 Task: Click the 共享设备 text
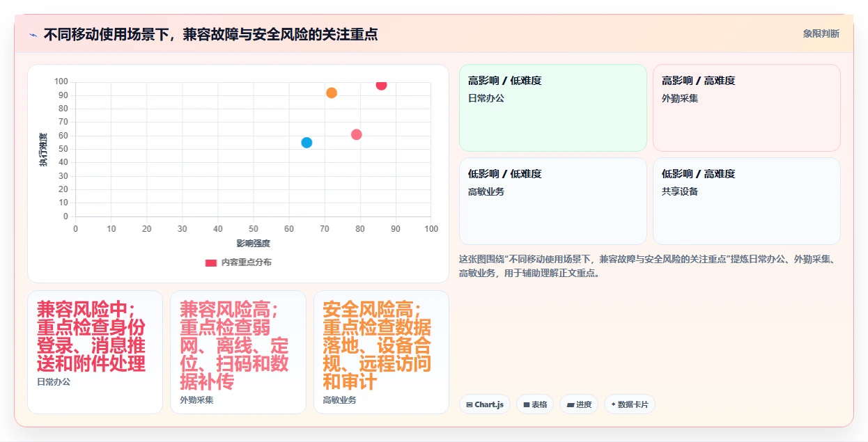tap(680, 191)
